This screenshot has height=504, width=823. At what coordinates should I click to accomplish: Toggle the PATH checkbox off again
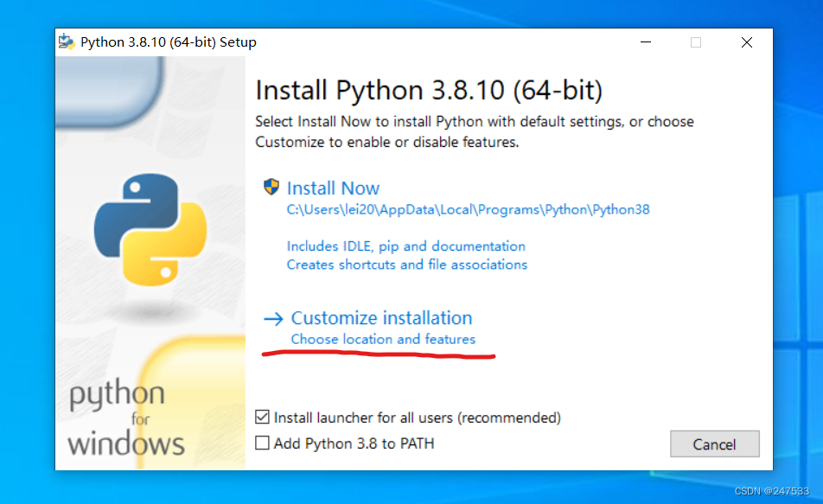point(261,443)
